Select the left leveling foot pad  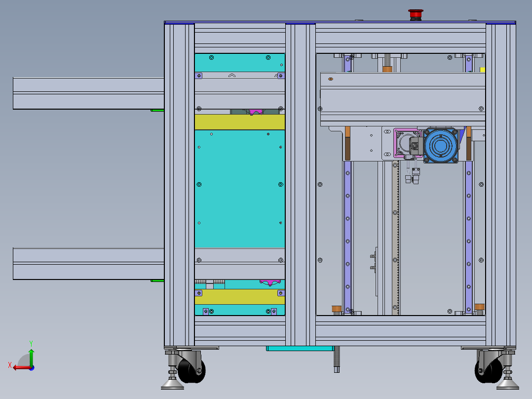[x=172, y=384]
